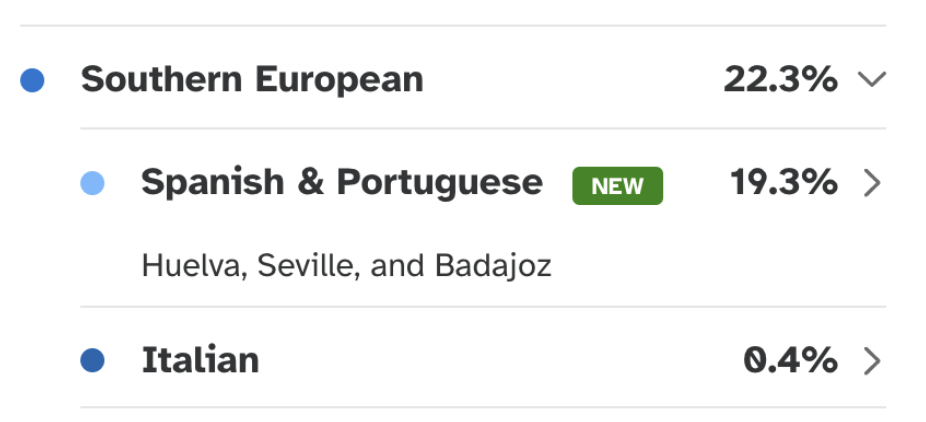Click the dark blue Italian dot
Viewport: 926px width, 422px height.
click(x=92, y=360)
